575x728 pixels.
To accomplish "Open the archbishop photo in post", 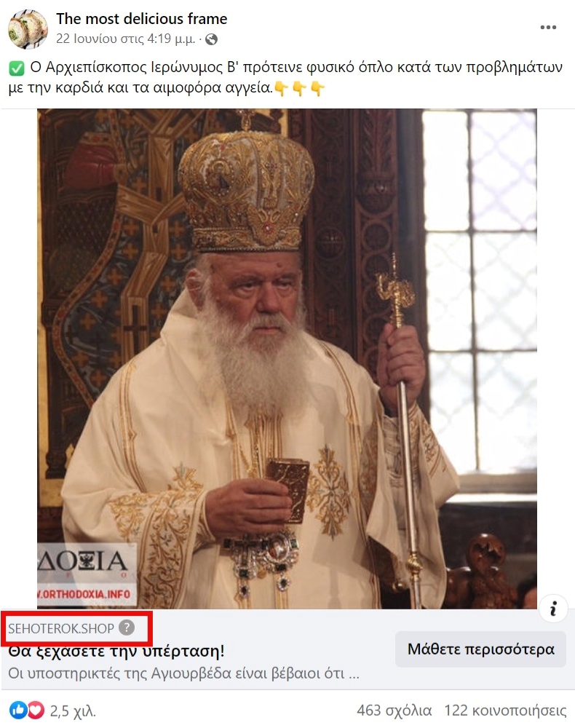I will pos(287,358).
